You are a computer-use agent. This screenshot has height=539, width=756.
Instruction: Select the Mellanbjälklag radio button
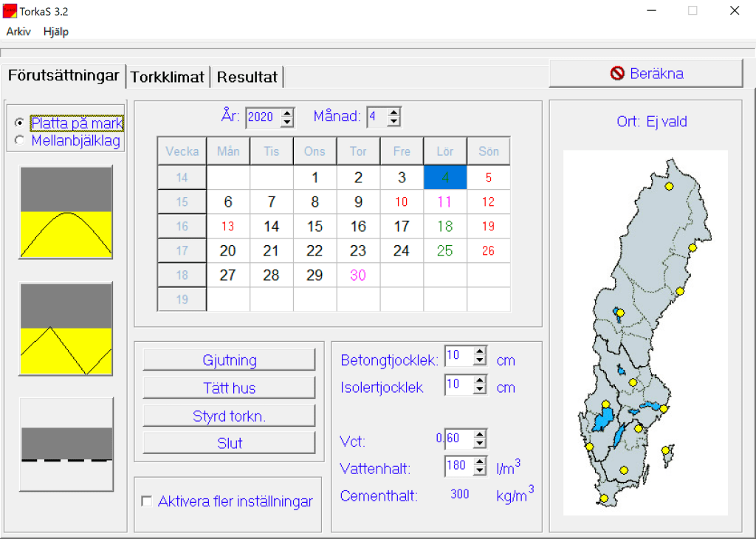[19, 140]
